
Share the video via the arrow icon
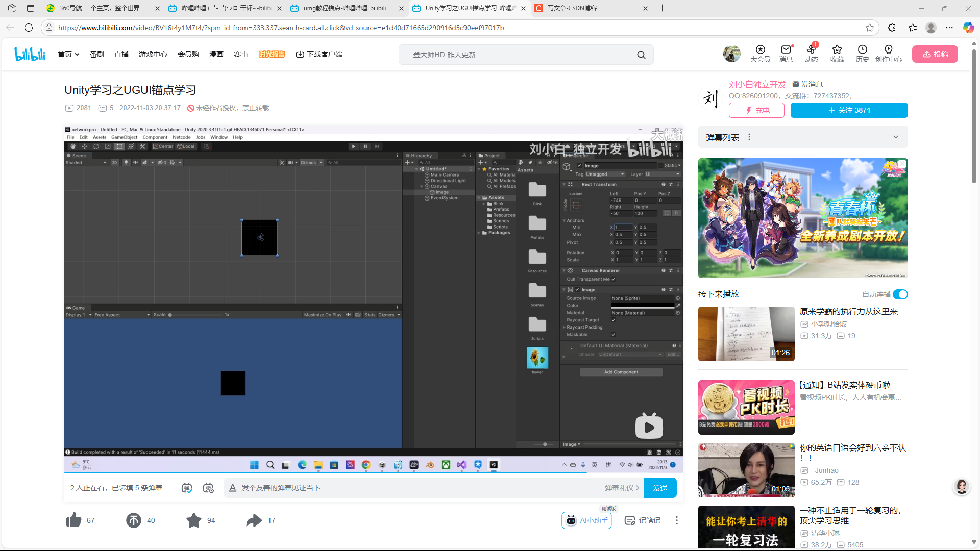tap(254, 520)
